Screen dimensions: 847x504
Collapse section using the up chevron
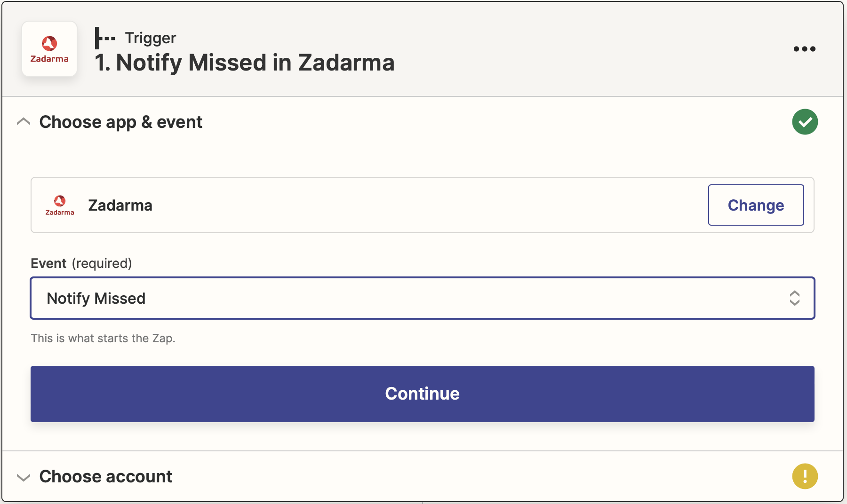tap(24, 122)
